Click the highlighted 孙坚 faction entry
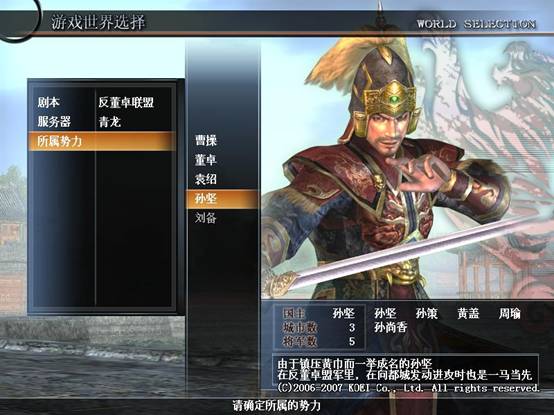This screenshot has height=415, width=554. tap(222, 198)
